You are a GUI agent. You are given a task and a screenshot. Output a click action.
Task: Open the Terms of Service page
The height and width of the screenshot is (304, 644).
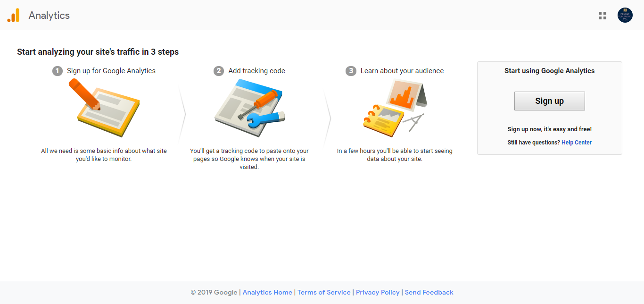coord(324,292)
